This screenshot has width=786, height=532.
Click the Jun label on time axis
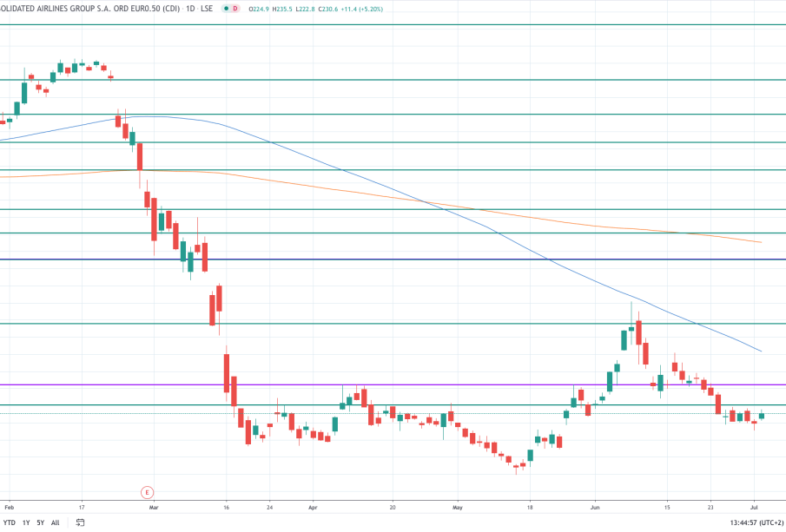click(x=595, y=505)
